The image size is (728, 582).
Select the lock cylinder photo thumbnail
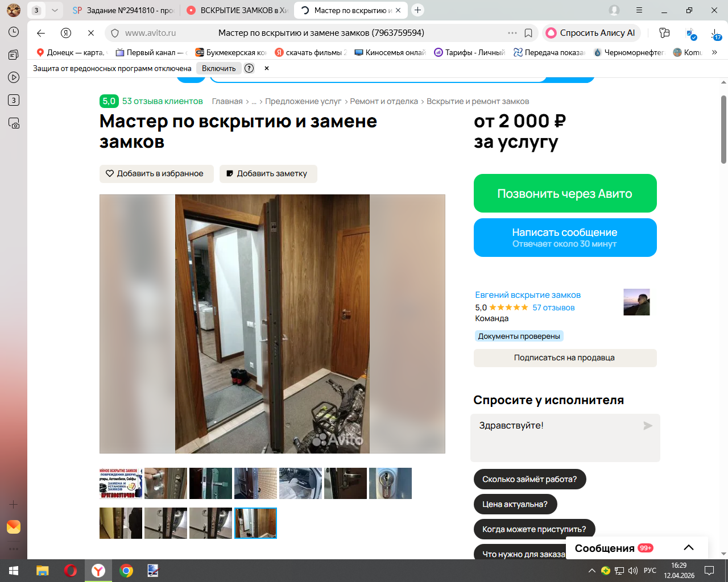(390, 483)
